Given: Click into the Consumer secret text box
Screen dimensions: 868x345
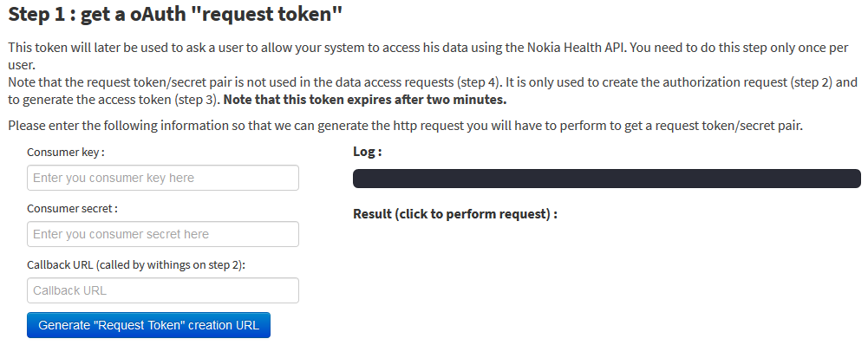Looking at the screenshot, I should click(163, 234).
